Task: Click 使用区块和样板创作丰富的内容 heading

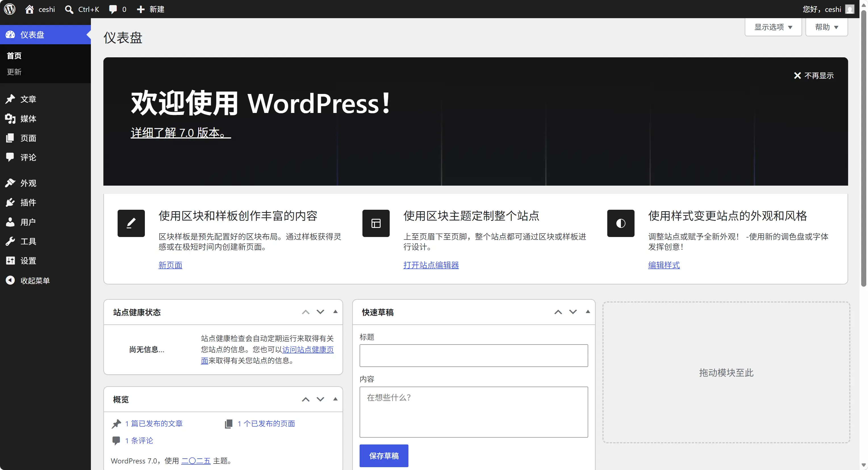Action: pos(238,216)
